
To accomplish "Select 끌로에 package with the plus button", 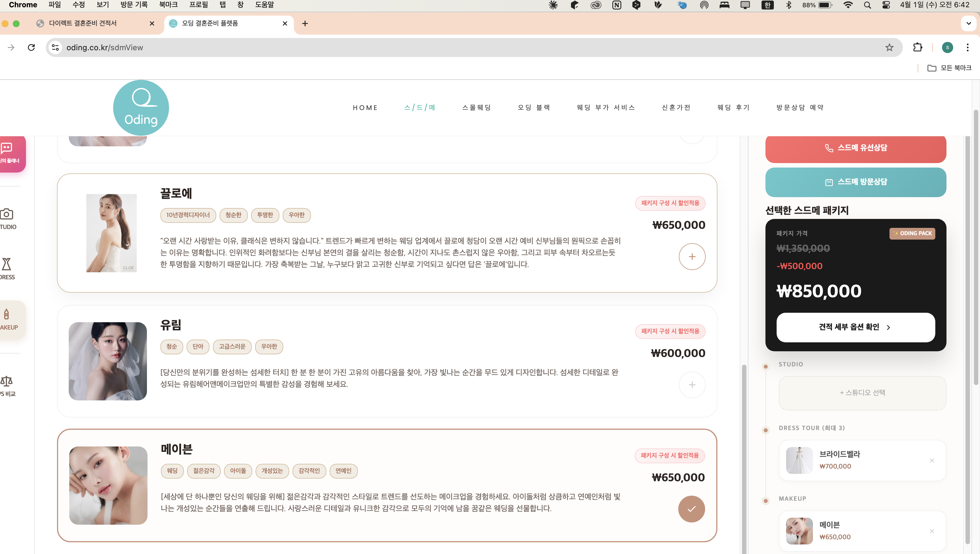I will click(692, 256).
